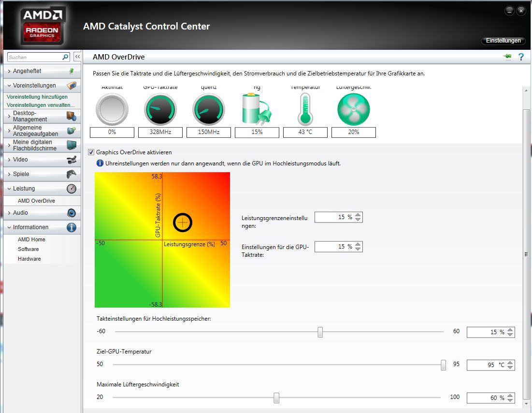Click the crosshair marker in the OverDrive graph
532x413 pixels.
[183, 222]
